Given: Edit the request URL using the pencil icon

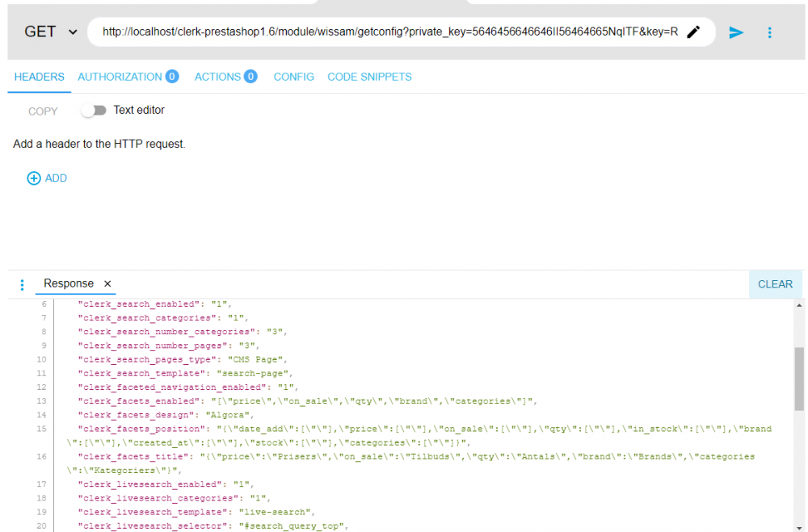Looking at the screenshot, I should [693, 31].
